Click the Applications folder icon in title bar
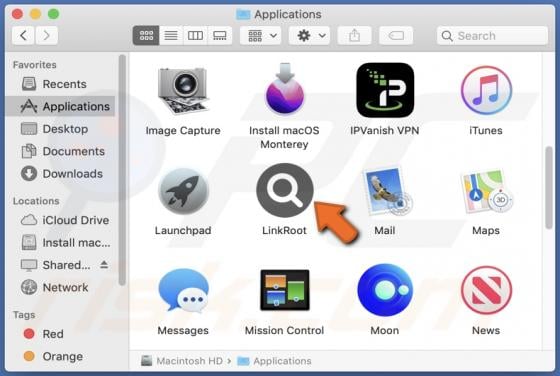The height and width of the screenshot is (376, 560). pos(243,14)
